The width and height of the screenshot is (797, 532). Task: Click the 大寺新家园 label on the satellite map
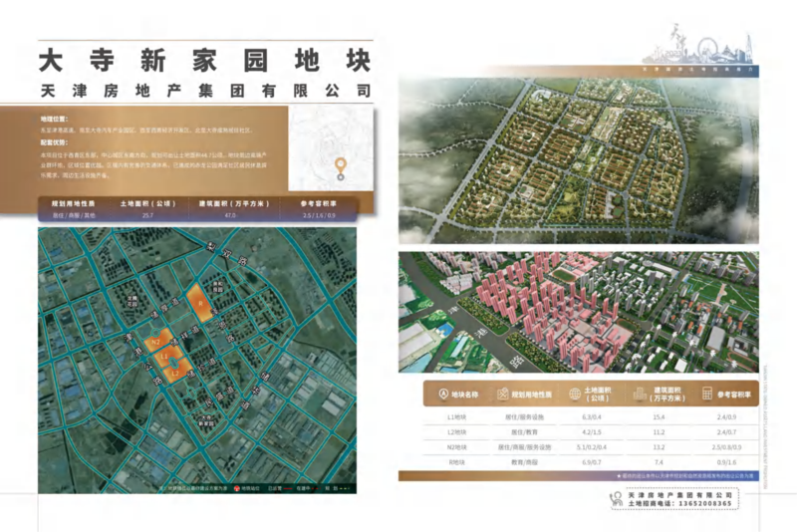[x=206, y=420]
